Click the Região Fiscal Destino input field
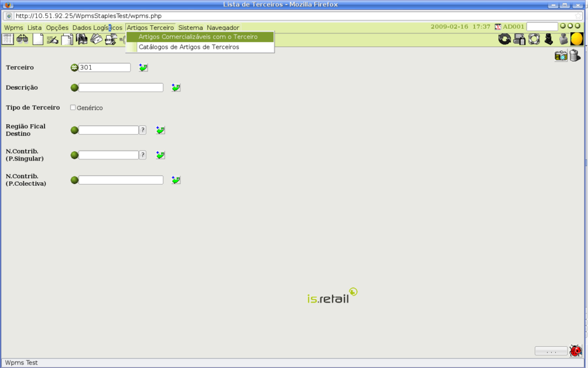 point(109,130)
